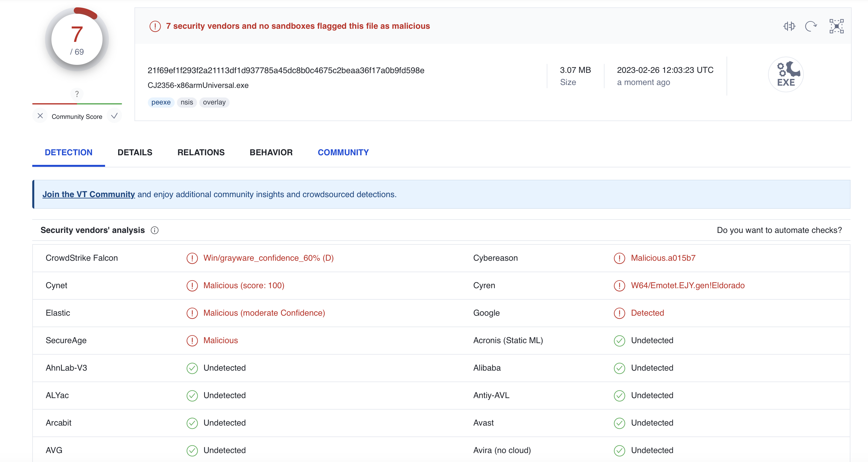868x462 pixels.
Task: Click Acronis (Static ML) green check icon
Action: click(619, 341)
